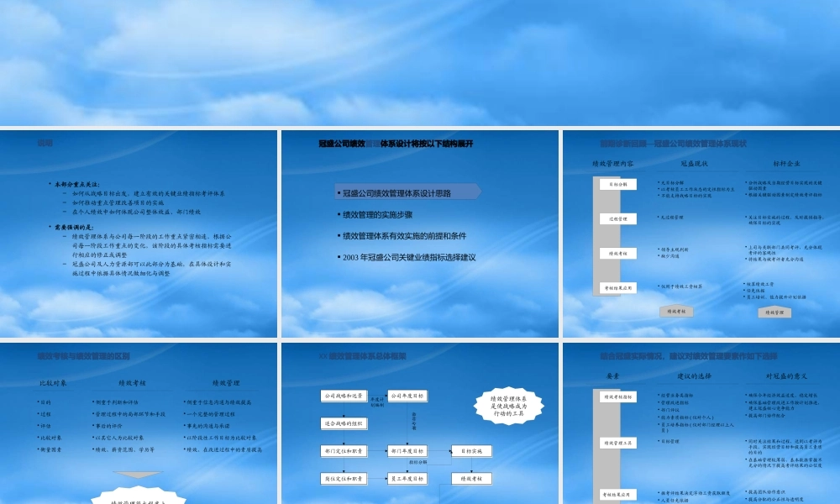Open the '说明' slide thumbnail
This screenshot has height=504, width=840.
point(139,234)
